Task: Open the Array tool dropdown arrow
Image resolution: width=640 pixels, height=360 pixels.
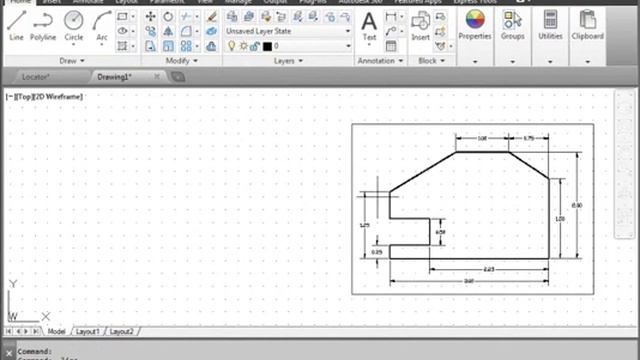Action: pyautogui.click(x=197, y=46)
